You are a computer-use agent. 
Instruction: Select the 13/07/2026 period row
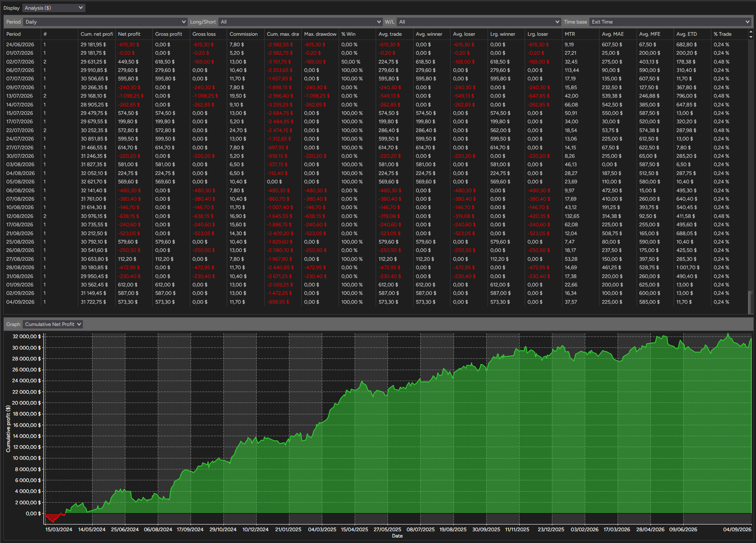coord(376,96)
